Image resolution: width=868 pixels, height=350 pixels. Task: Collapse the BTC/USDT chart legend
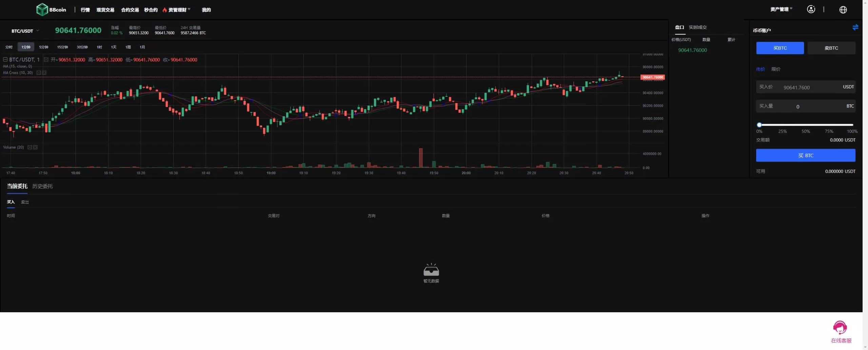[x=5, y=60]
